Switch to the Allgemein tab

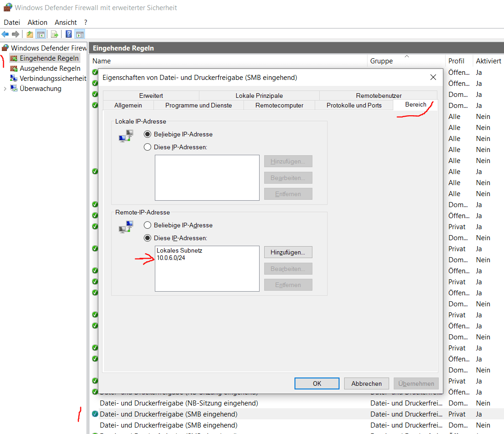[x=128, y=105]
